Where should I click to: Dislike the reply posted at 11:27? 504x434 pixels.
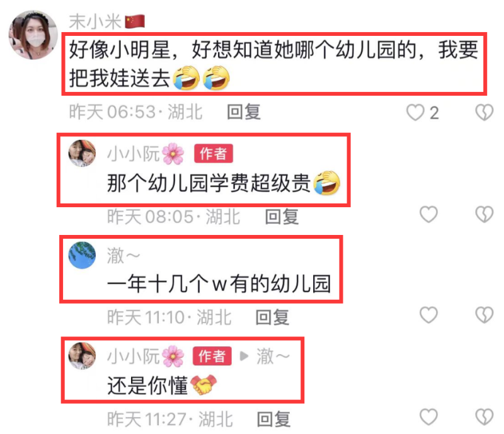point(484,417)
